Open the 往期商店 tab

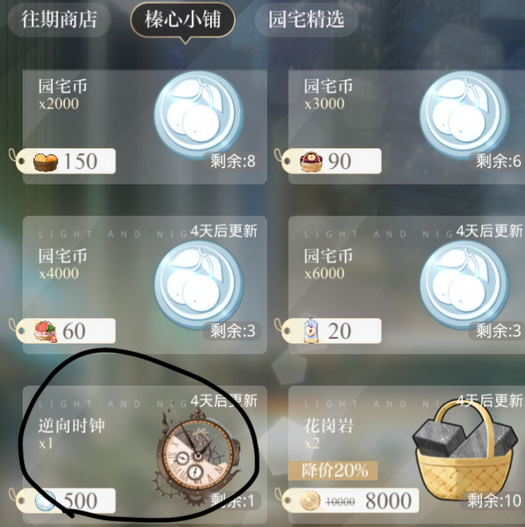pyautogui.click(x=59, y=19)
